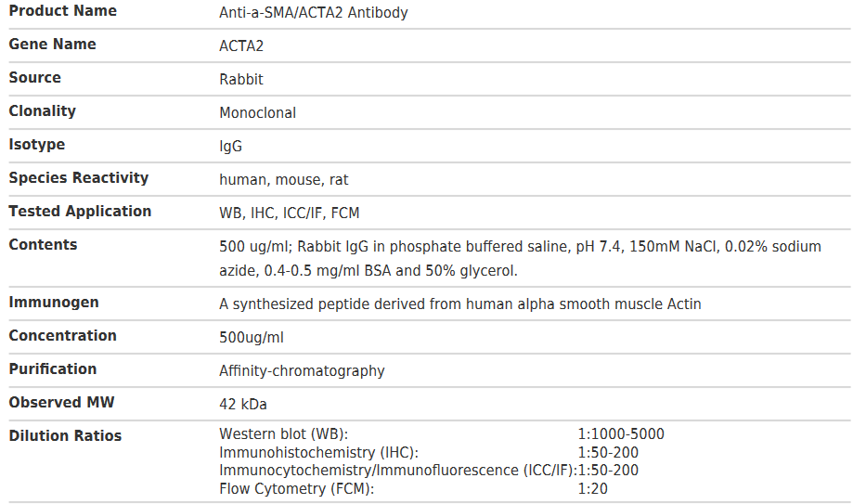
Task: Click the 42 kDa observed MW value
Action: pyautogui.click(x=243, y=405)
